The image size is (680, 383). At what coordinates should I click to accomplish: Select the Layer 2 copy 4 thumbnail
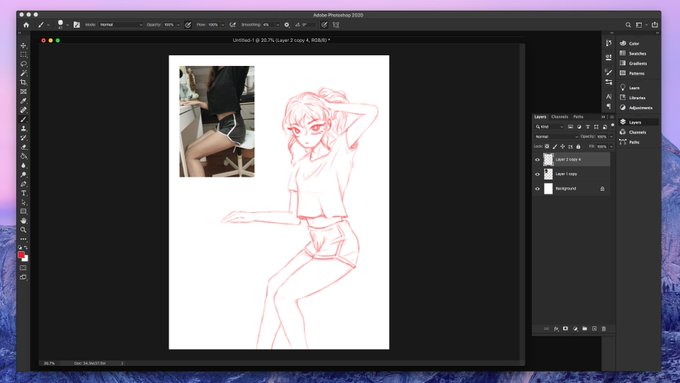(549, 160)
